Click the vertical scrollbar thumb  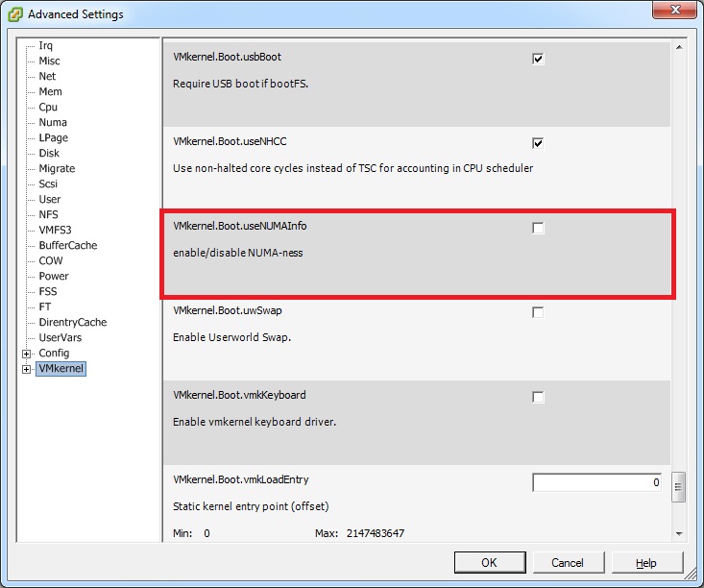[678, 486]
